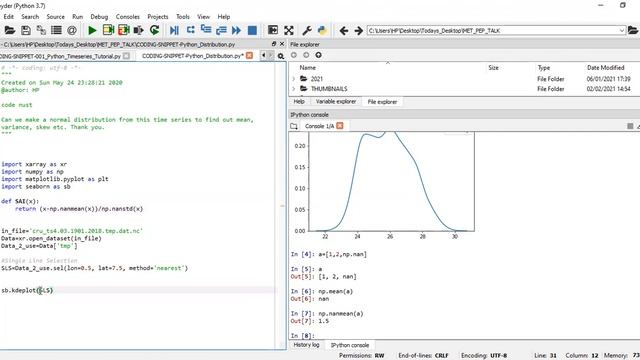Sort files by Name column
The height and width of the screenshot is (360, 640).
(308, 68)
